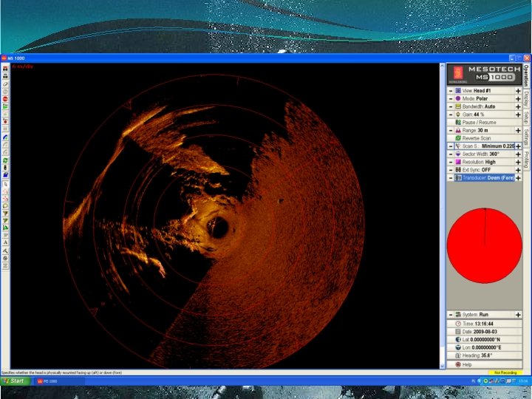Select the eraser tool in left toolbar
Image resolution: width=532 pixels, height=399 pixels.
(x=5, y=83)
